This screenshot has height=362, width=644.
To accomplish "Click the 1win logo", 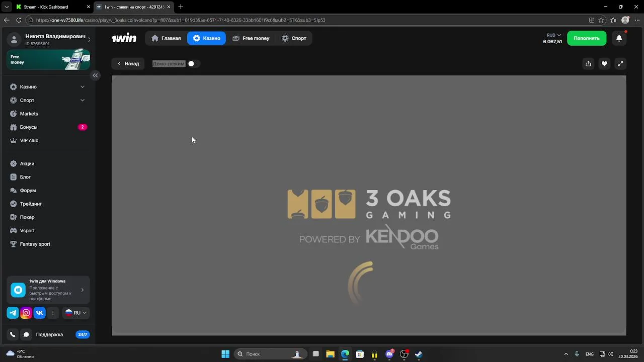I will [x=124, y=38].
